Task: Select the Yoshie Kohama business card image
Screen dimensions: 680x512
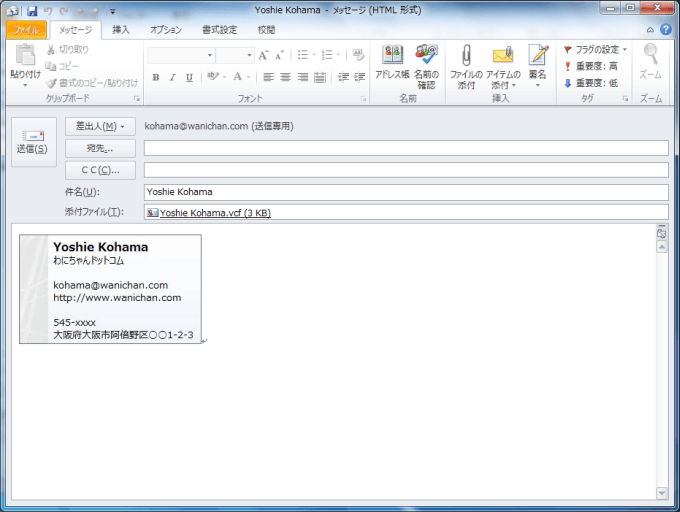Action: [x=110, y=289]
